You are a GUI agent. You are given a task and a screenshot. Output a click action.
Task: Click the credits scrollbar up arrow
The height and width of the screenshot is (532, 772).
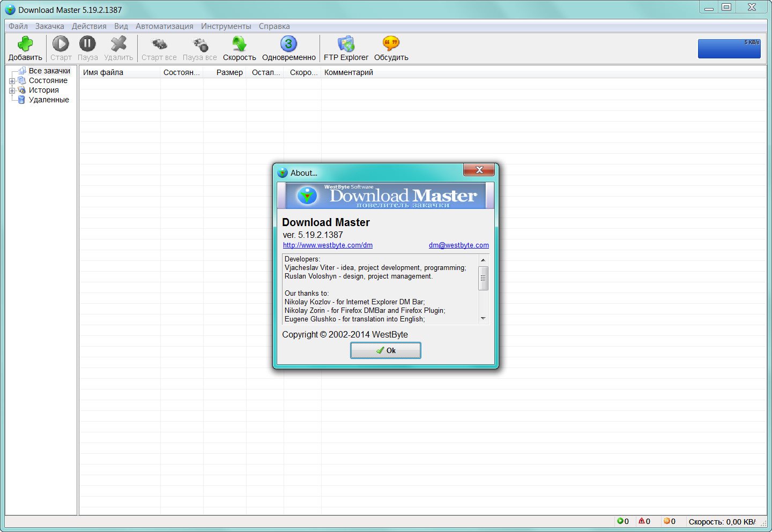click(483, 260)
